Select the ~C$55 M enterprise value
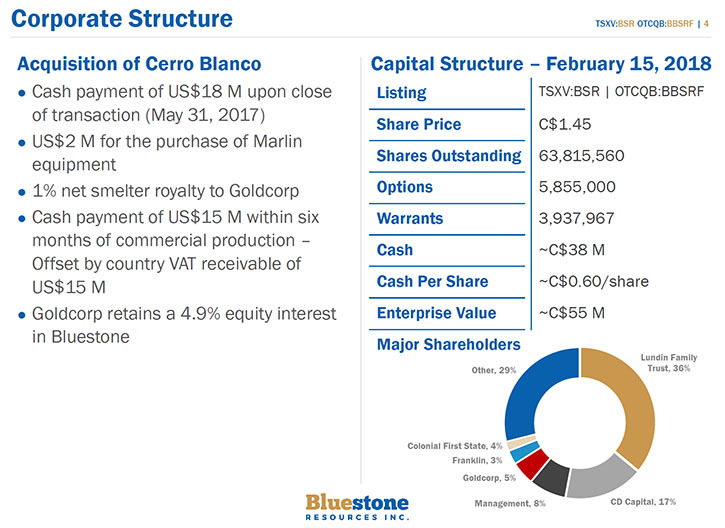 point(571,313)
